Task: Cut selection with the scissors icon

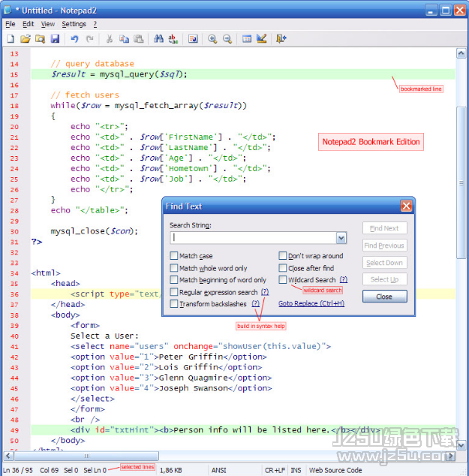Action: click(110, 39)
